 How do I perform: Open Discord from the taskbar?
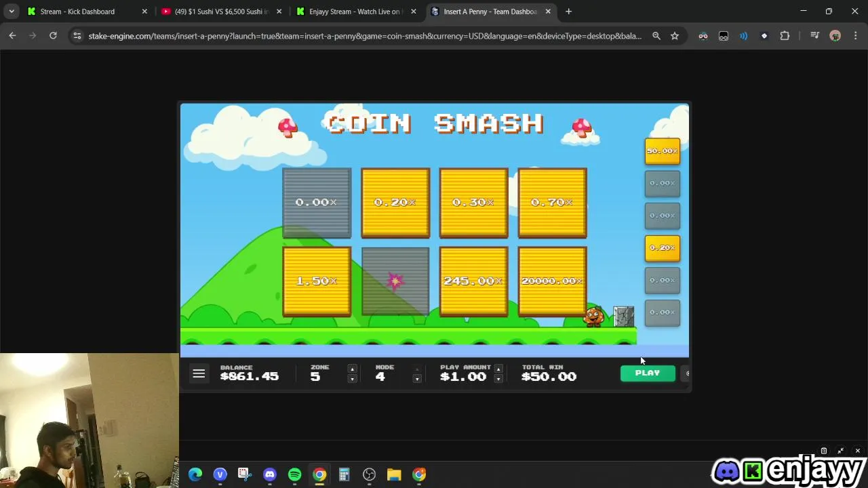pos(270,474)
